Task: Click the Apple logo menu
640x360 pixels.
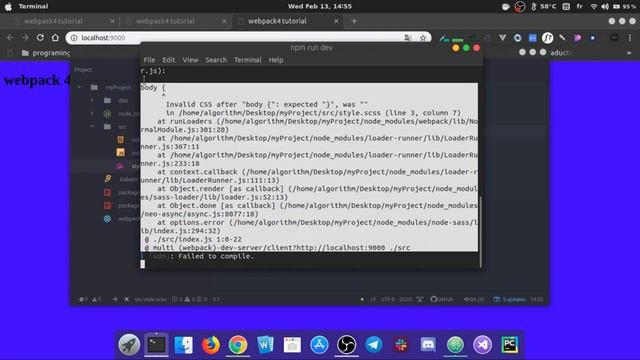Action: 8,6
